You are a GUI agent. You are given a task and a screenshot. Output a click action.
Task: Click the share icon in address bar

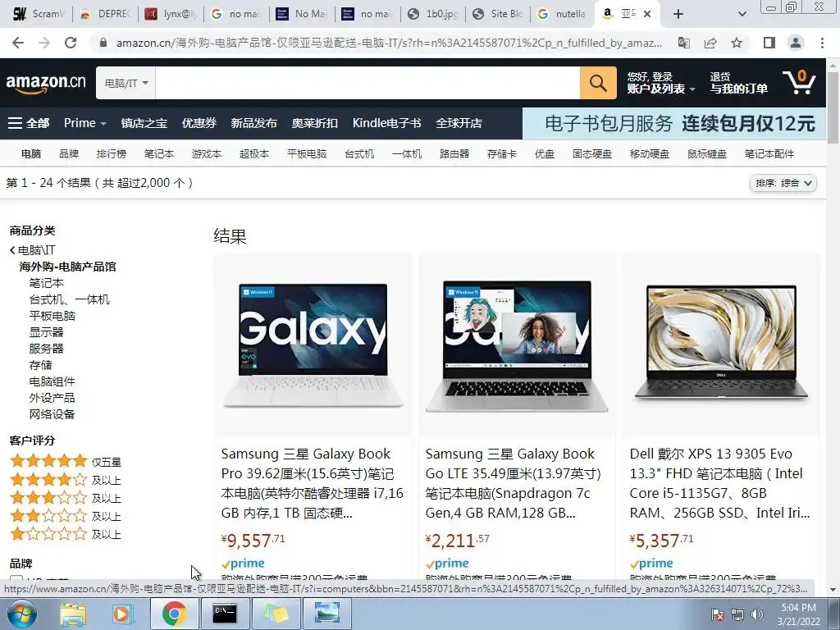pos(710,43)
